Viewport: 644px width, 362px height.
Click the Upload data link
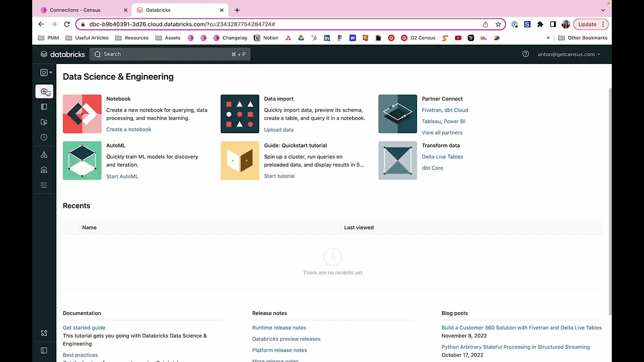click(x=279, y=130)
